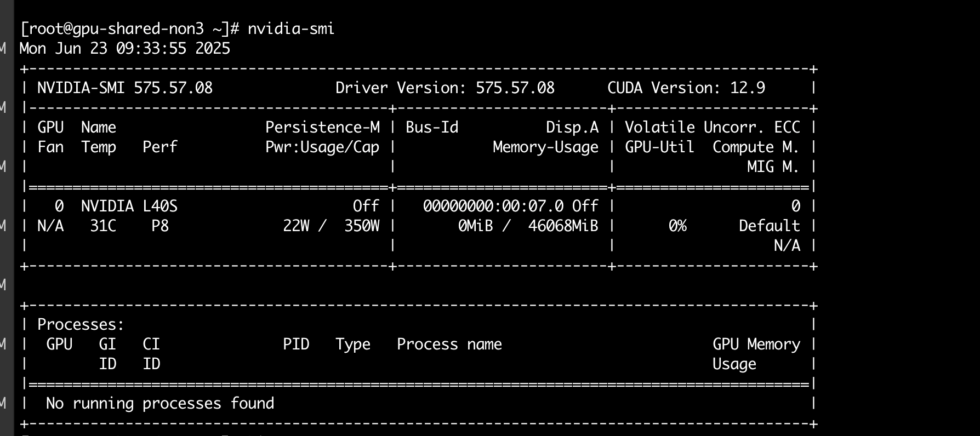Click the Default compute mode value
The image size is (980, 436).
(769, 226)
